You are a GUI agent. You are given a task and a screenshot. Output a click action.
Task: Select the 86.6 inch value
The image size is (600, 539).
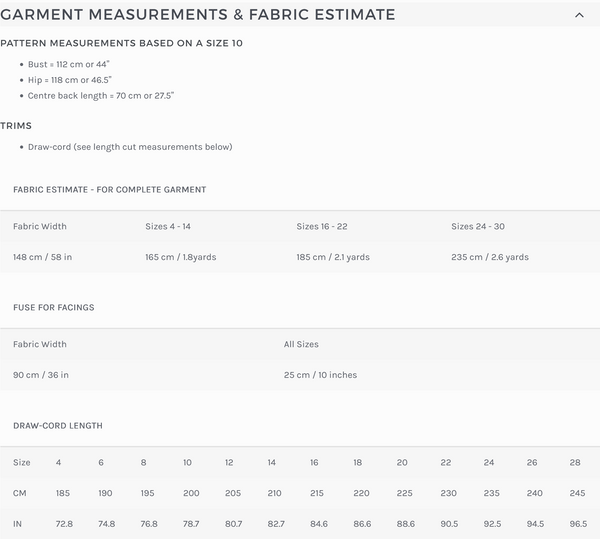coord(362,524)
